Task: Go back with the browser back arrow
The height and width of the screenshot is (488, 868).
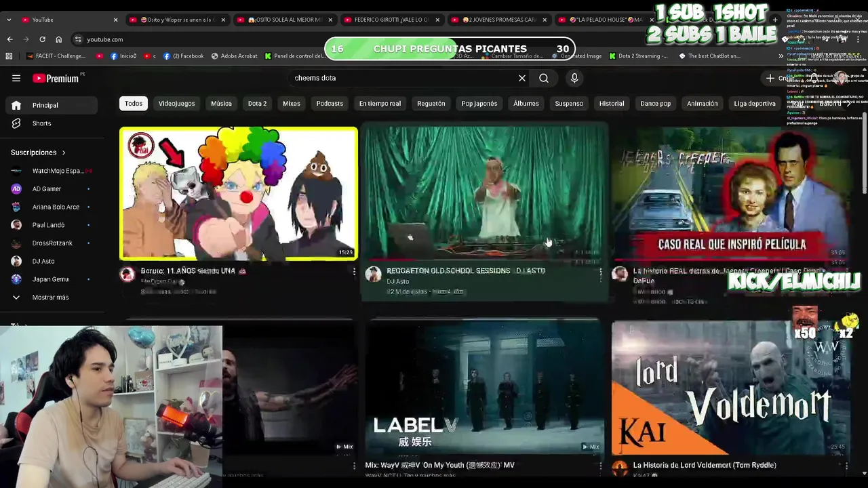Action: pos(9,39)
